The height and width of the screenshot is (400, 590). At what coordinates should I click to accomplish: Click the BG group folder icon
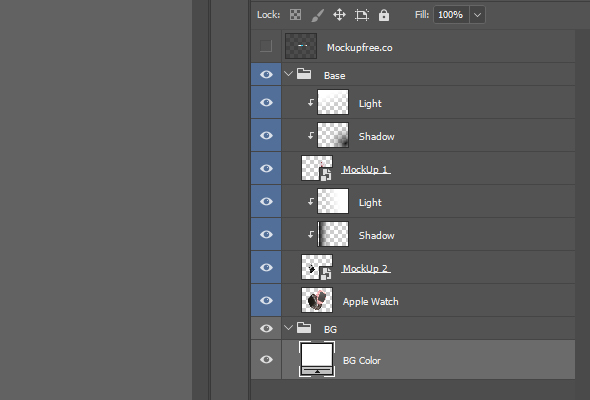tap(304, 328)
